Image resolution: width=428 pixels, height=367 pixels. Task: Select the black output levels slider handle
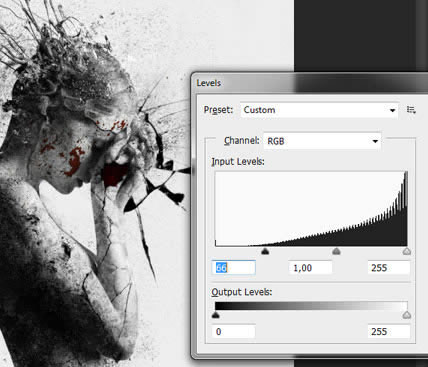coord(216,315)
